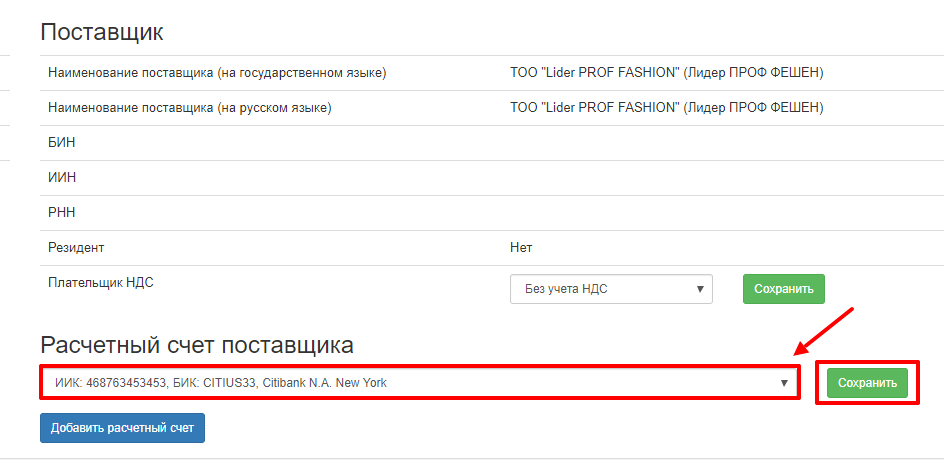944x470 pixels.
Task: Click the БИН row label
Action: coord(62,143)
